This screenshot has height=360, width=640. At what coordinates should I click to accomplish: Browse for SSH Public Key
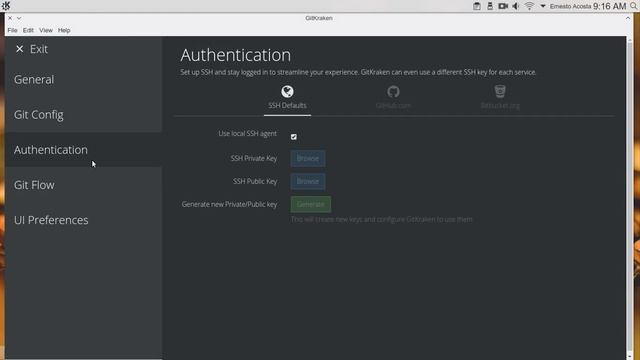pyautogui.click(x=308, y=181)
